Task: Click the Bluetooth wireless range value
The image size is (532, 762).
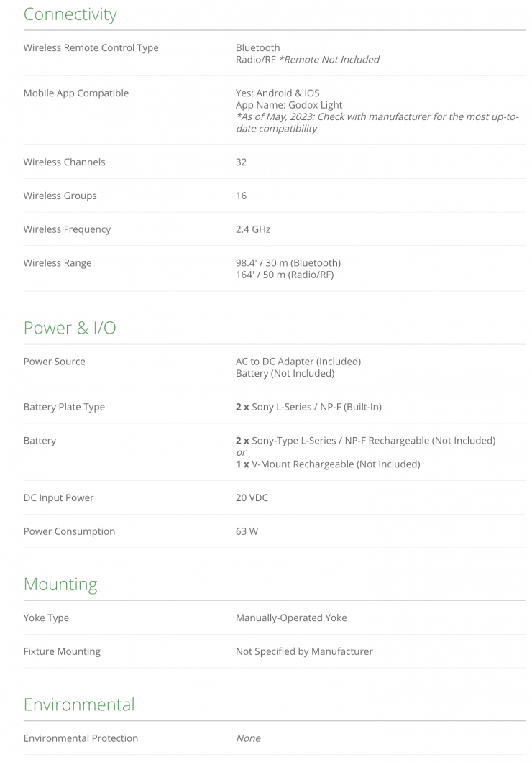Action: (x=288, y=262)
